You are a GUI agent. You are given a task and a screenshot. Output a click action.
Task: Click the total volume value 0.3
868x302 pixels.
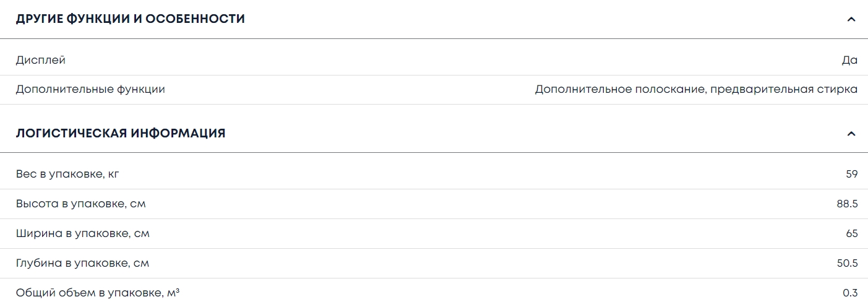851,293
